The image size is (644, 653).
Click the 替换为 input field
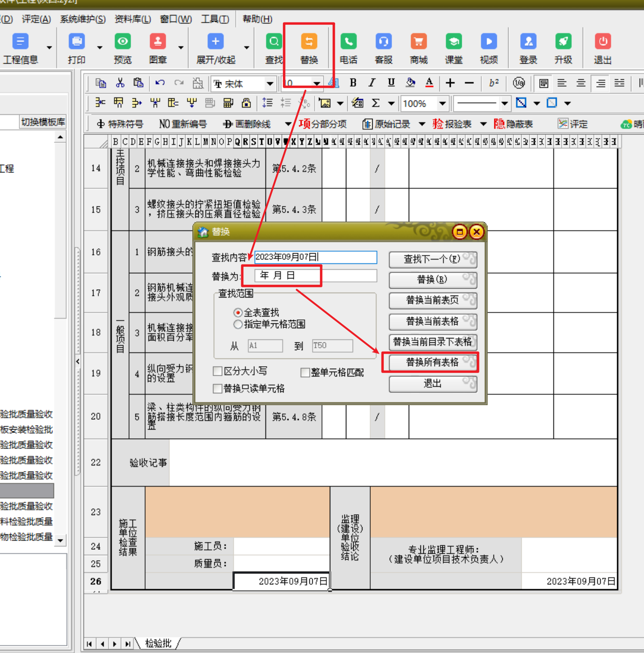tap(316, 276)
